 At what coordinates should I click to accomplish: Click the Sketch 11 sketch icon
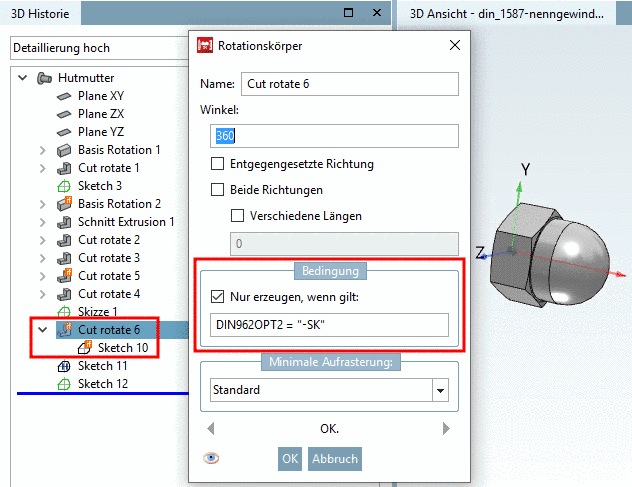click(x=64, y=366)
